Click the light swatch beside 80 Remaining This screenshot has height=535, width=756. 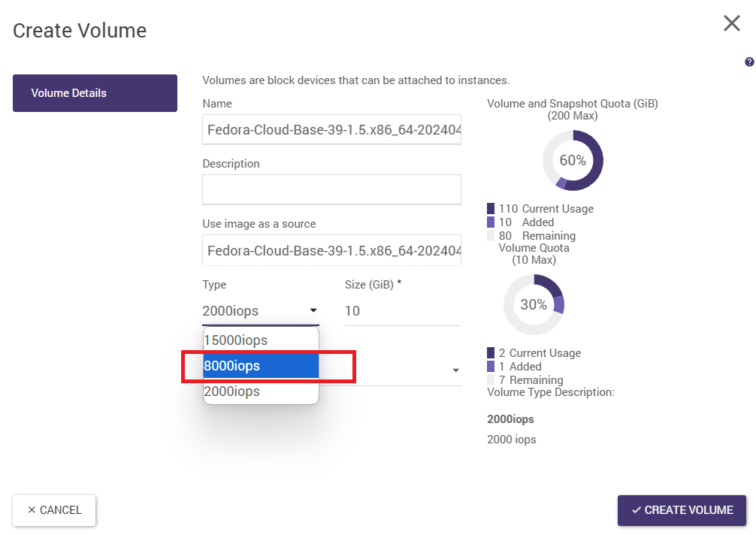[x=491, y=236]
